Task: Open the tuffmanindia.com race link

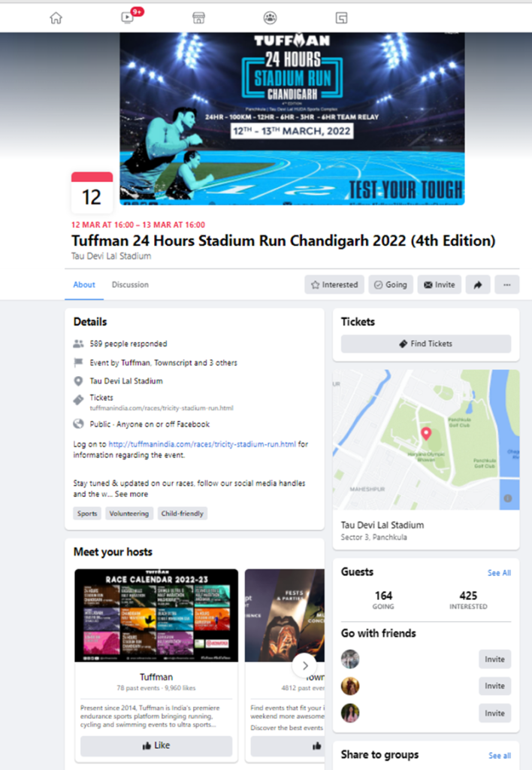Action: pos(201,444)
